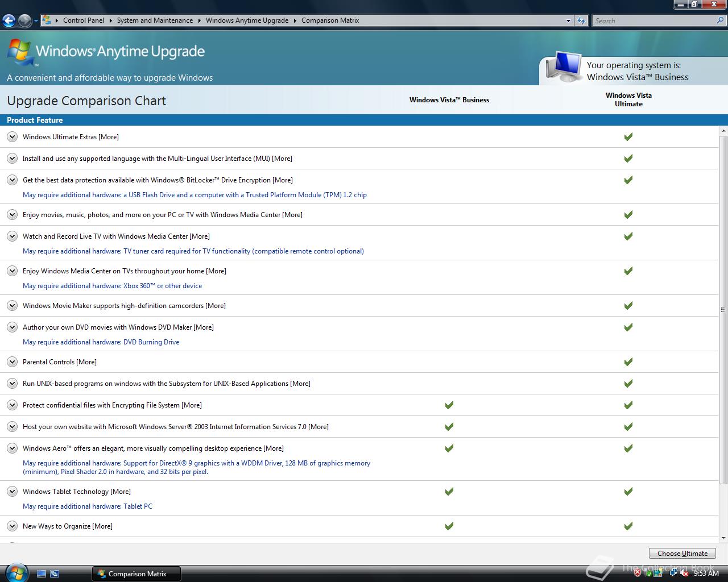Select the Comparison Matrix breadcrumb
This screenshot has height=582, width=728.
[x=330, y=20]
